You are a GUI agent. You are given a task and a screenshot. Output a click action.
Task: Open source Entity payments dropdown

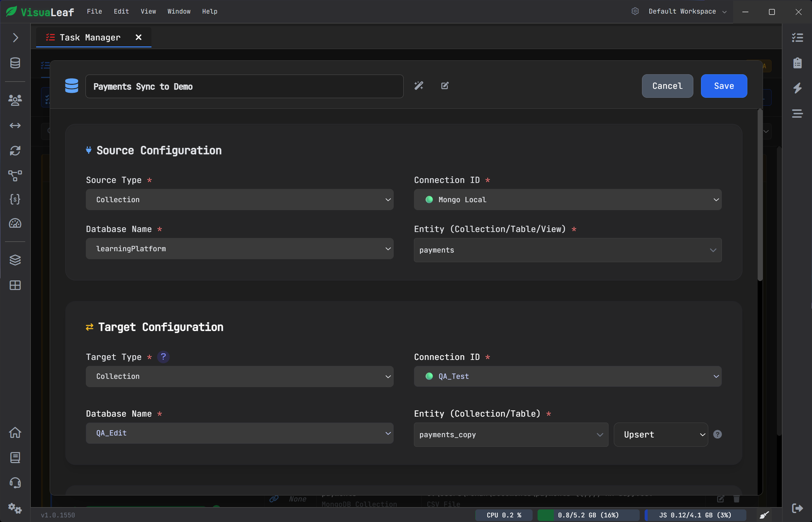point(568,250)
